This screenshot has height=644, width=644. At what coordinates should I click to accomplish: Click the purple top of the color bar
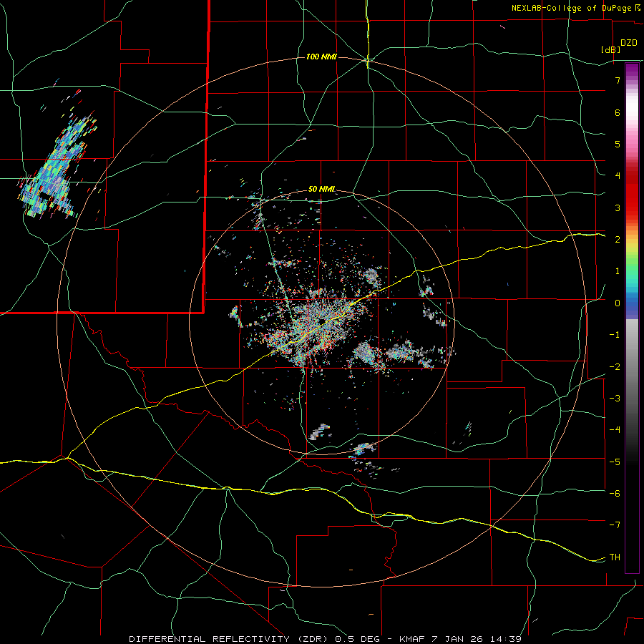click(632, 71)
